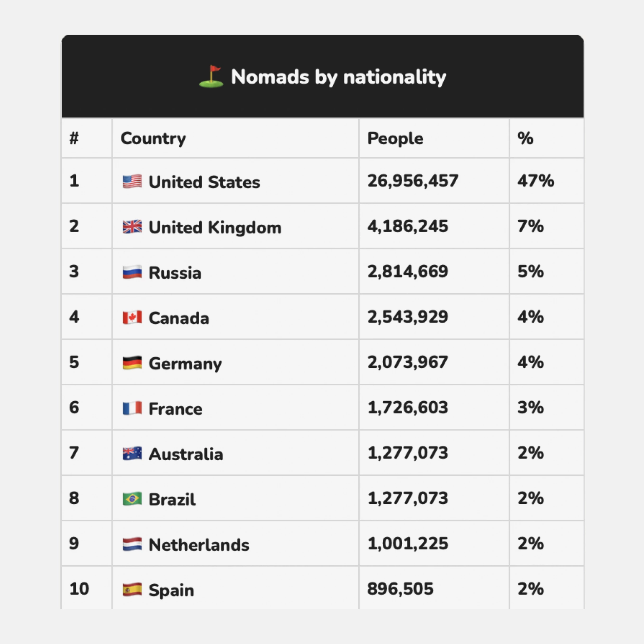Select the 26,956,457 people value
The width and height of the screenshot is (644, 644).
(x=413, y=181)
